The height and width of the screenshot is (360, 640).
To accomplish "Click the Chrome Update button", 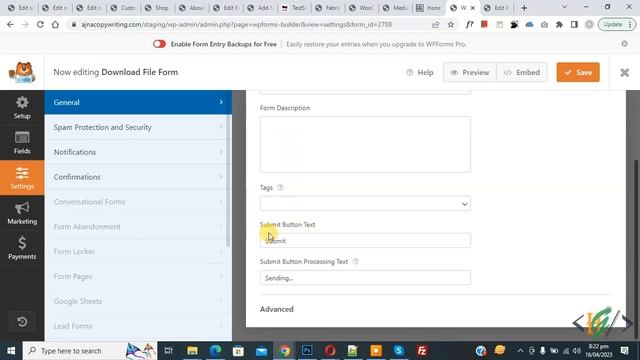I will (x=616, y=24).
